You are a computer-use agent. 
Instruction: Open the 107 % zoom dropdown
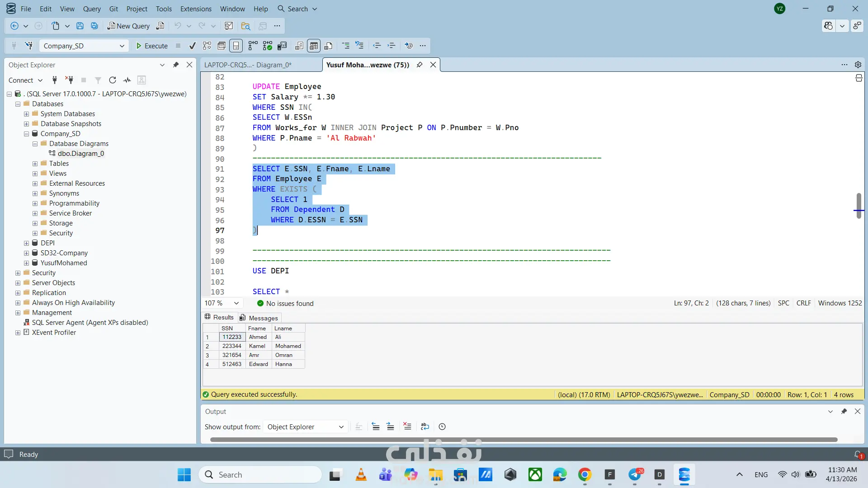[236, 303]
